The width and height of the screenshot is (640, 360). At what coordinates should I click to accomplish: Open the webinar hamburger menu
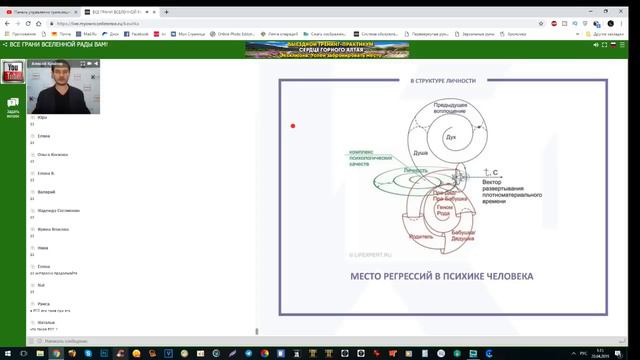point(622,45)
